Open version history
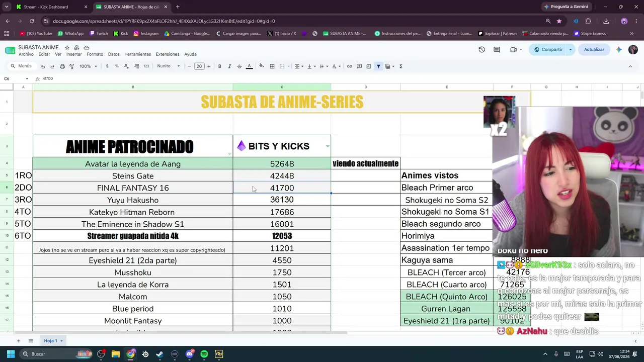This screenshot has height=362, width=644. [481, 50]
